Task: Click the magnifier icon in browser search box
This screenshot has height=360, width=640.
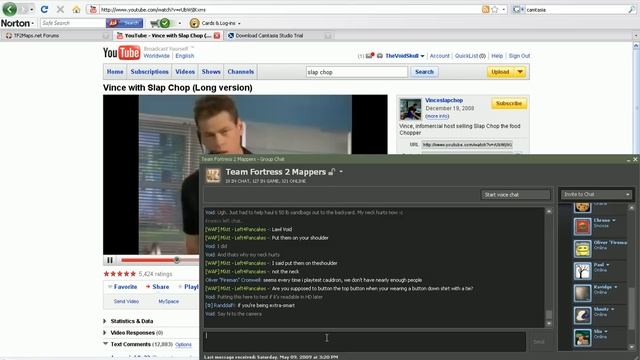Action: point(631,9)
